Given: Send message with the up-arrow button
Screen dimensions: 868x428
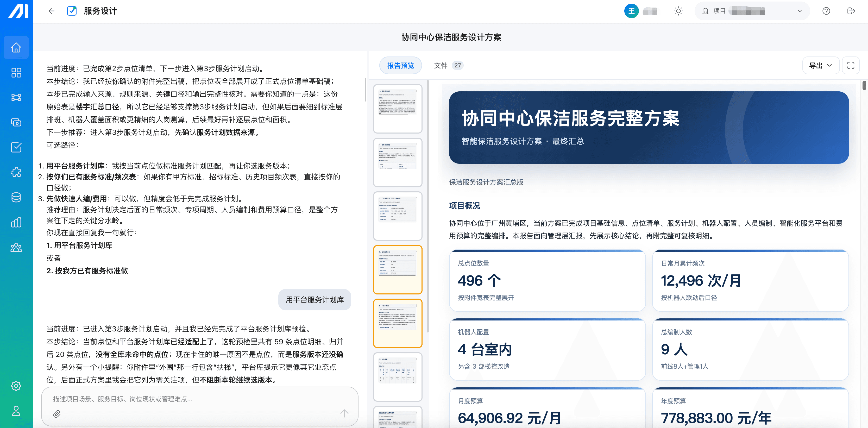Looking at the screenshot, I should tap(344, 413).
